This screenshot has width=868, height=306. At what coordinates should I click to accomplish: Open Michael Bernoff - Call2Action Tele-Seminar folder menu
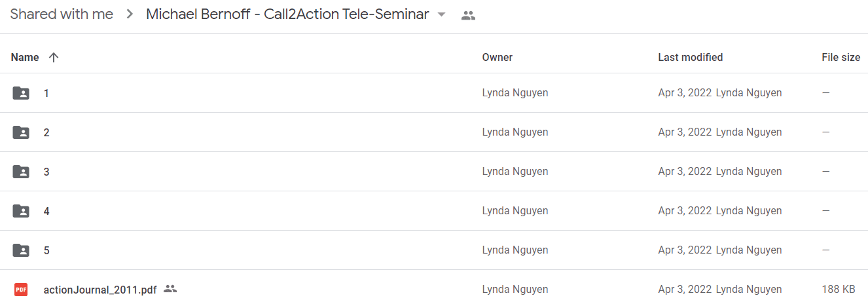[287, 14]
